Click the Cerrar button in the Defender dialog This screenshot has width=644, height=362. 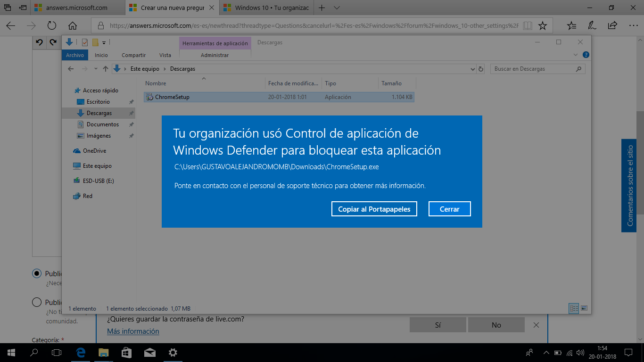click(449, 209)
